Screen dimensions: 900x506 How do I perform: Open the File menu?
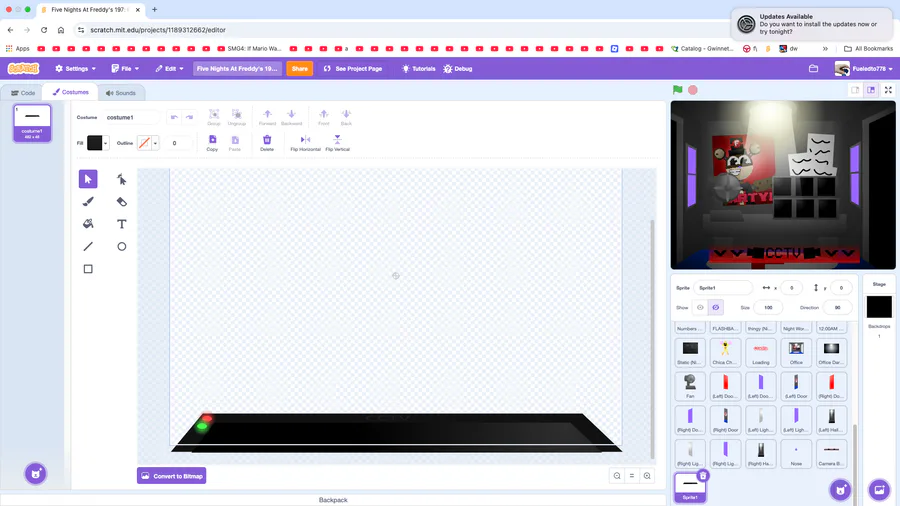pos(125,68)
